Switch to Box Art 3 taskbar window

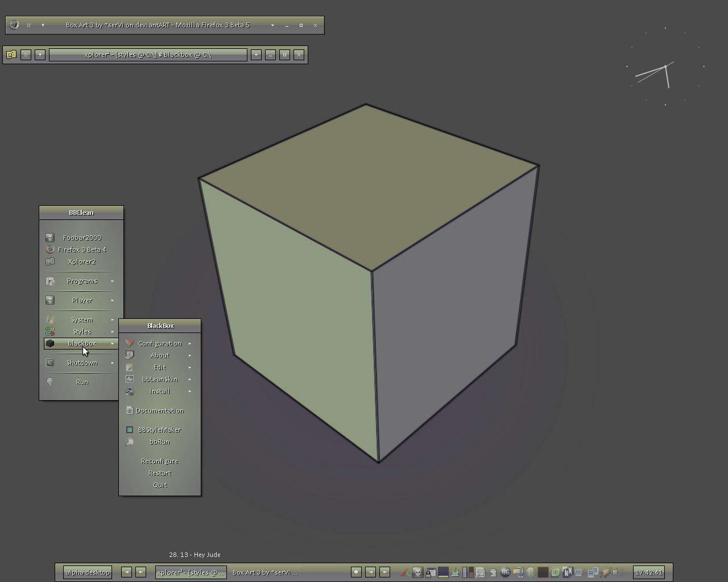(x=264, y=572)
